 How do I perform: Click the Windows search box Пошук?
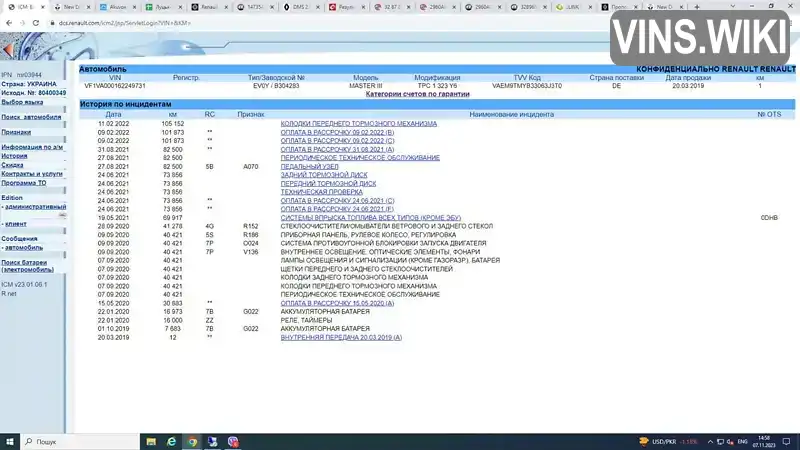point(80,441)
